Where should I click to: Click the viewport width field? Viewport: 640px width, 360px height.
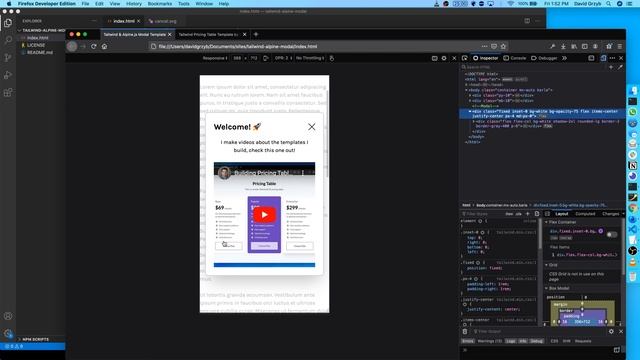[237, 58]
